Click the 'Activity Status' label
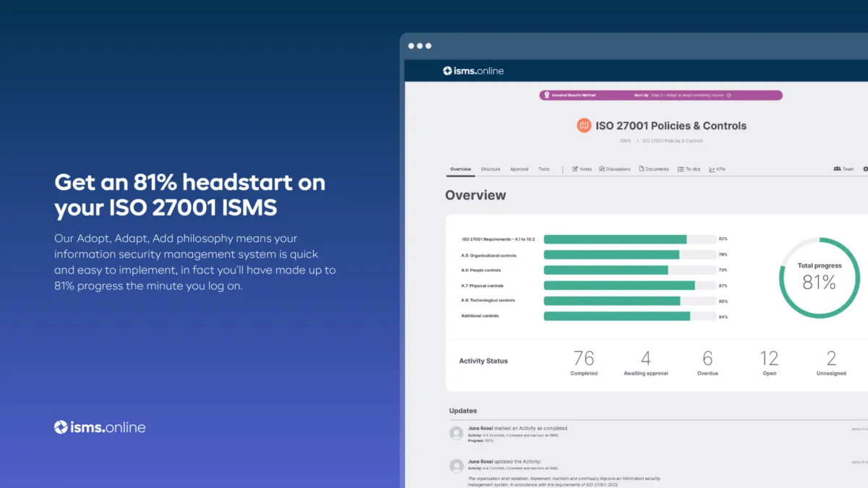Image resolution: width=868 pixels, height=488 pixels. point(483,361)
